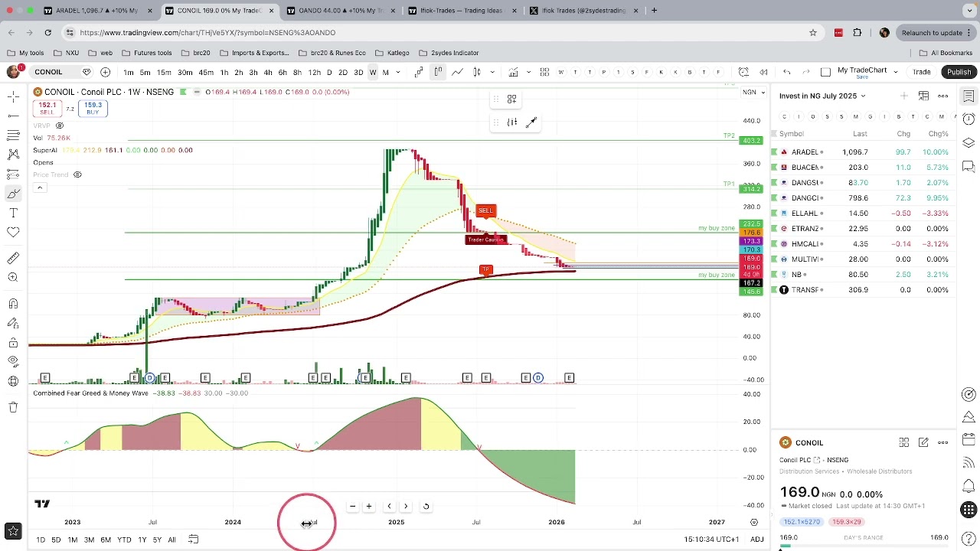980x551 pixels.
Task: Open advanced view table icon in watchlist
Action: [x=924, y=96]
